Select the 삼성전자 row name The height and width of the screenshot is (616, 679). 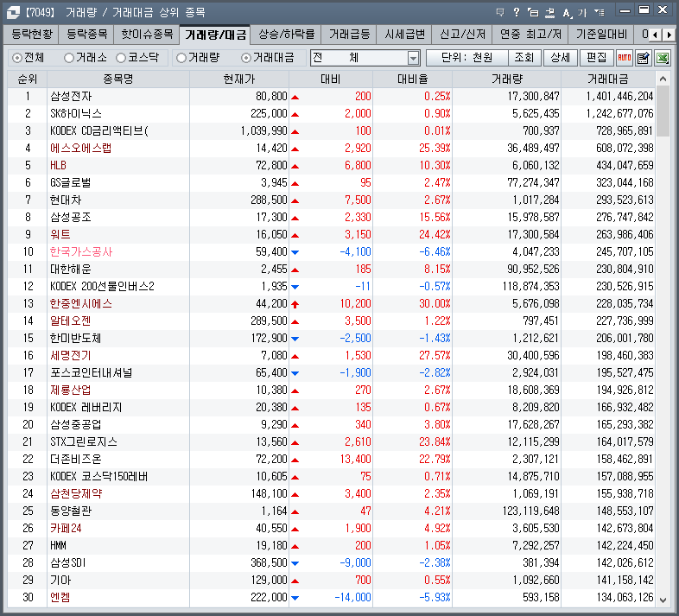(x=71, y=96)
